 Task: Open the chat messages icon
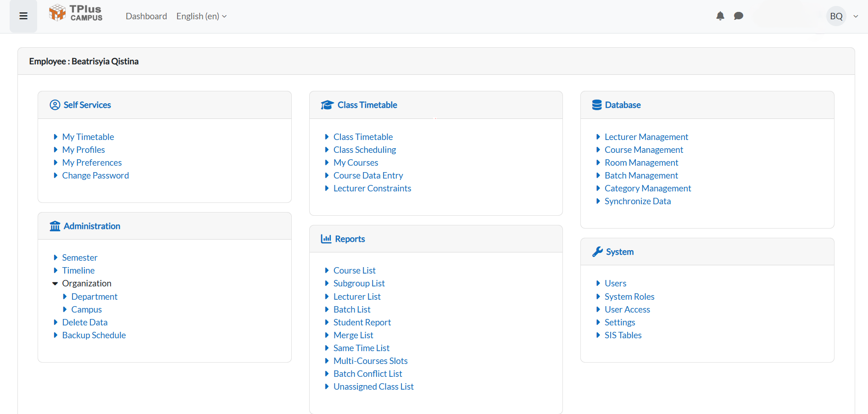pos(738,16)
